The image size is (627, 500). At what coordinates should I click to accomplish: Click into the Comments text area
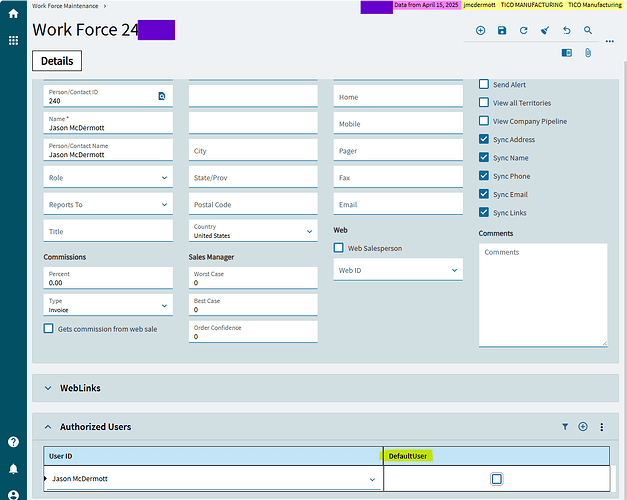[543, 295]
